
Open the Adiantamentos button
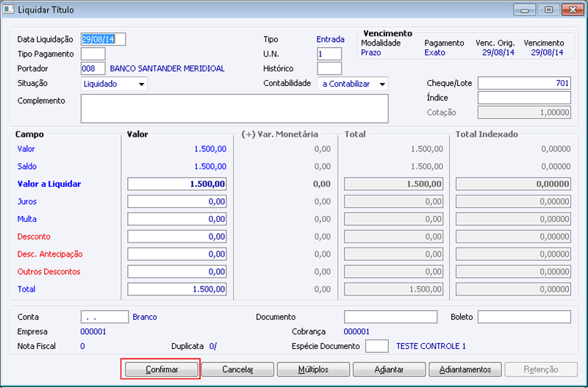click(x=465, y=369)
